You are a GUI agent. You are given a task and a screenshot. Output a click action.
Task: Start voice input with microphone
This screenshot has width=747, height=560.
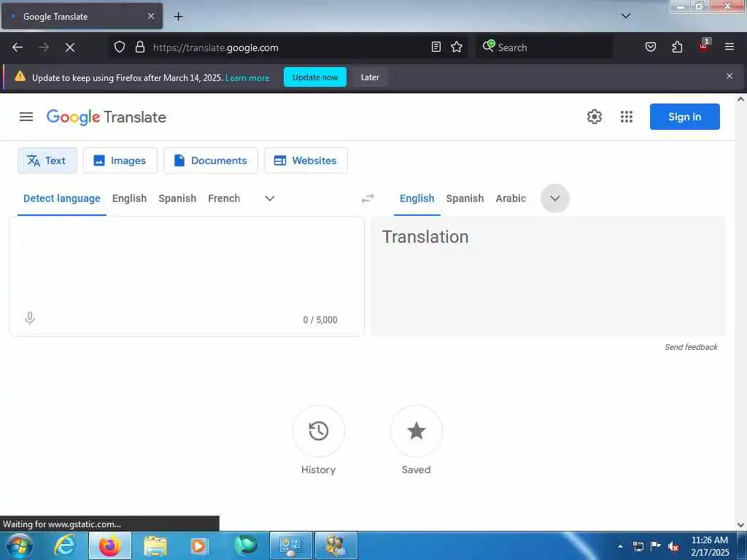(x=29, y=318)
